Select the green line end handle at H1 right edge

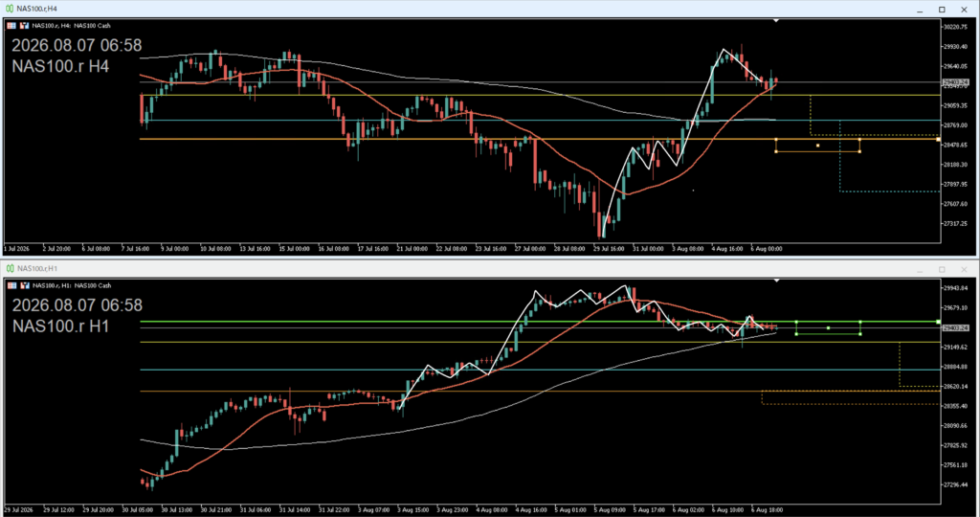tap(938, 322)
